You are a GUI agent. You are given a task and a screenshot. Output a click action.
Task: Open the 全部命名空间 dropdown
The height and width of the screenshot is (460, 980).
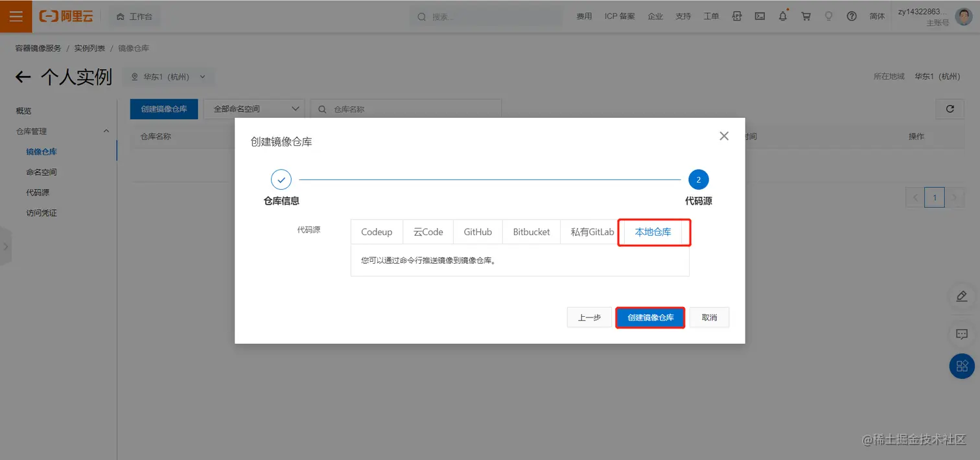coord(254,109)
